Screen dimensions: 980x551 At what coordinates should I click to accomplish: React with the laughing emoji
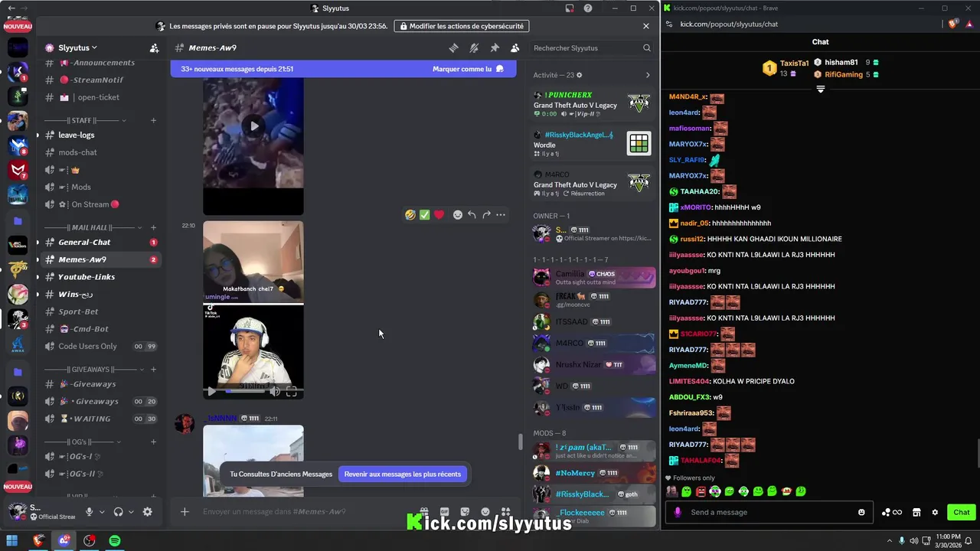[x=410, y=215]
